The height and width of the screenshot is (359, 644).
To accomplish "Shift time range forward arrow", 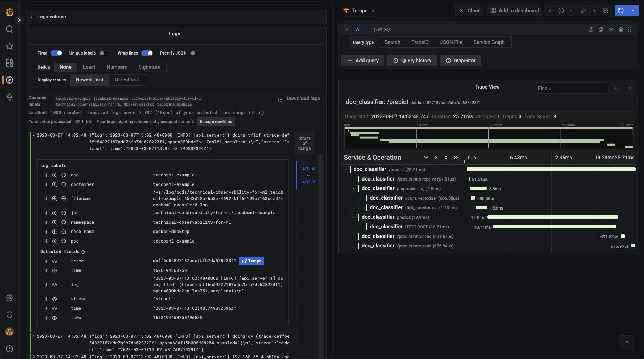I will [x=594, y=11].
